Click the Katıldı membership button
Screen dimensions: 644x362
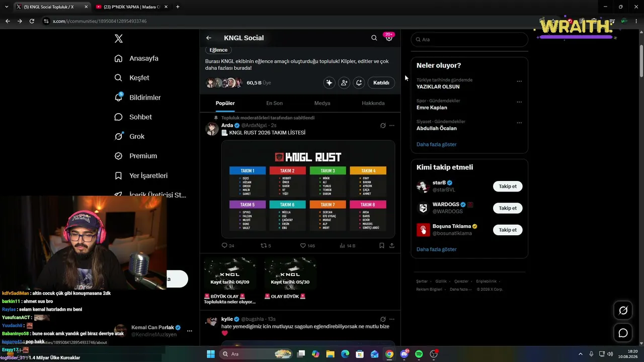381,83
